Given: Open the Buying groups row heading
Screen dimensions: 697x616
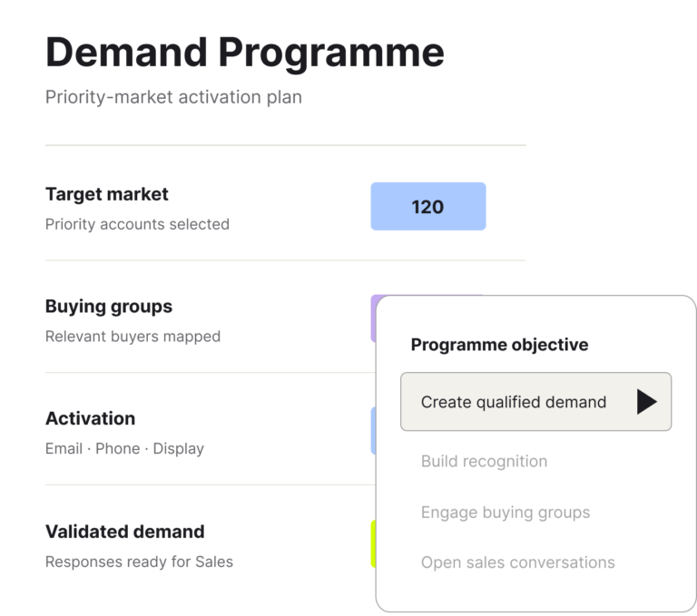Looking at the screenshot, I should (109, 307).
